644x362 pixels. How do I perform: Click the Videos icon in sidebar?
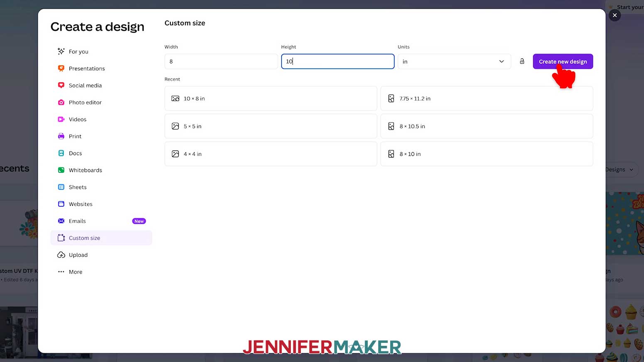pos(61,120)
